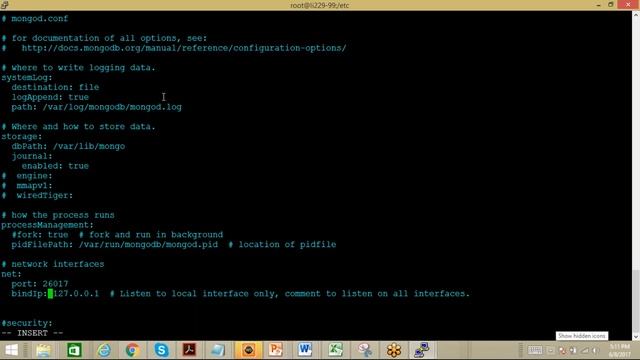Screen dimensions: 640x360
Task: Click the 'enabled: true' line
Action: click(x=55, y=166)
